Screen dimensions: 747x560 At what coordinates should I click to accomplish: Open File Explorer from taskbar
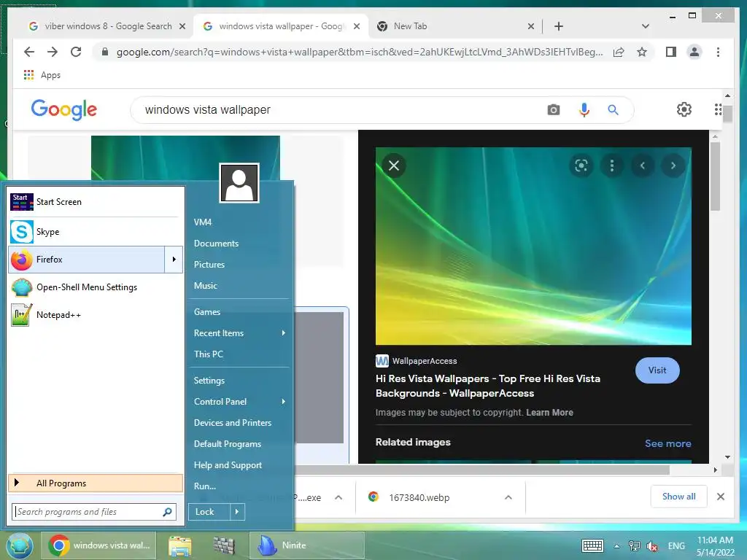coord(180,545)
